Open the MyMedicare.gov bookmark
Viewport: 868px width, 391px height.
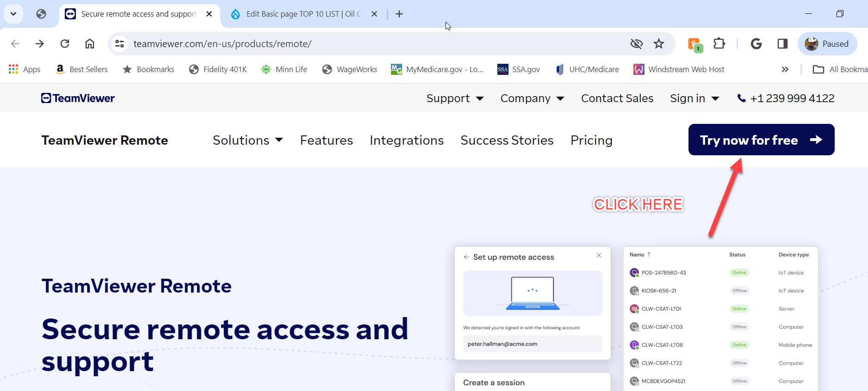tap(437, 69)
